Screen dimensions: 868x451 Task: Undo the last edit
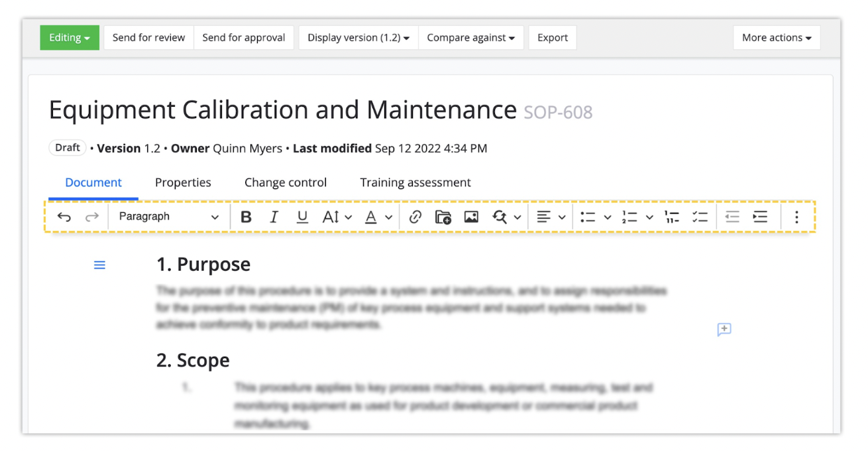click(x=64, y=217)
